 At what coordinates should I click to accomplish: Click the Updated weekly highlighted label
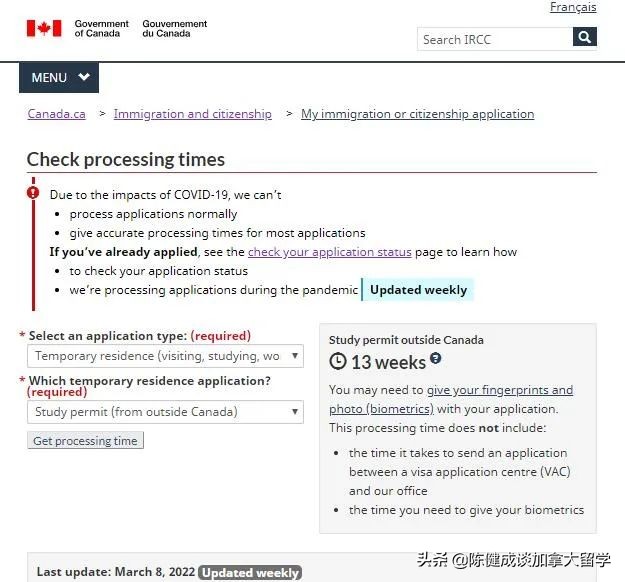click(418, 290)
